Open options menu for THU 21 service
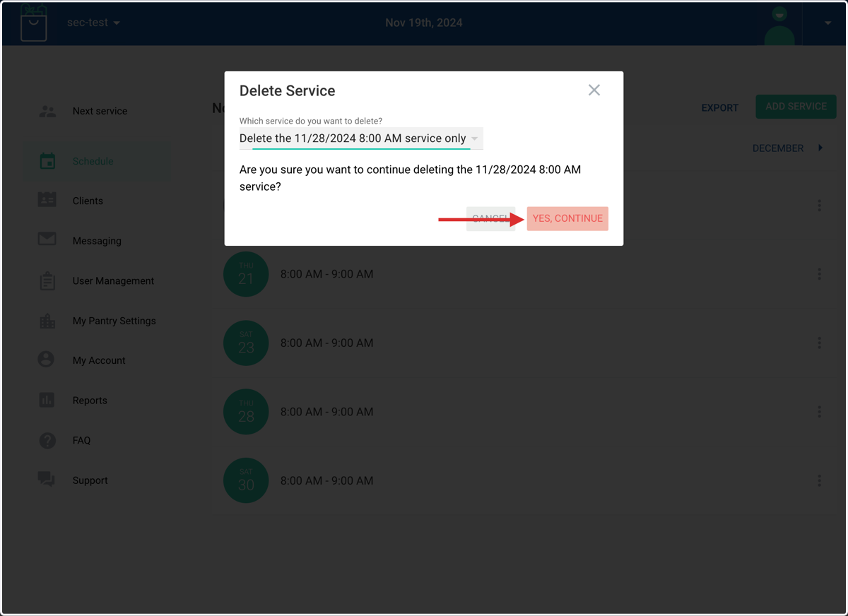 pyautogui.click(x=819, y=274)
